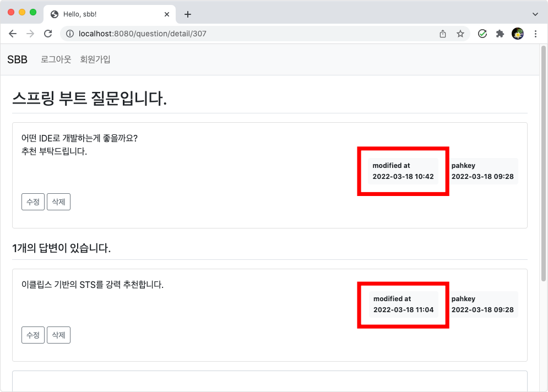548x392 pixels.
Task: Click the question modified at 2022-03-18 10:42 badge
Action: [x=403, y=171]
